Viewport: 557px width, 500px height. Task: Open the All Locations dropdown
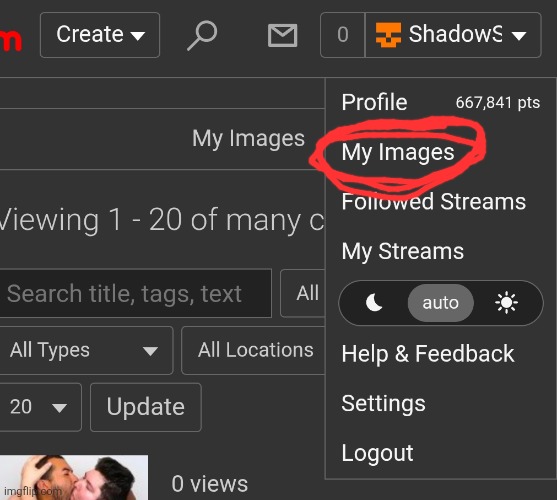pos(253,350)
